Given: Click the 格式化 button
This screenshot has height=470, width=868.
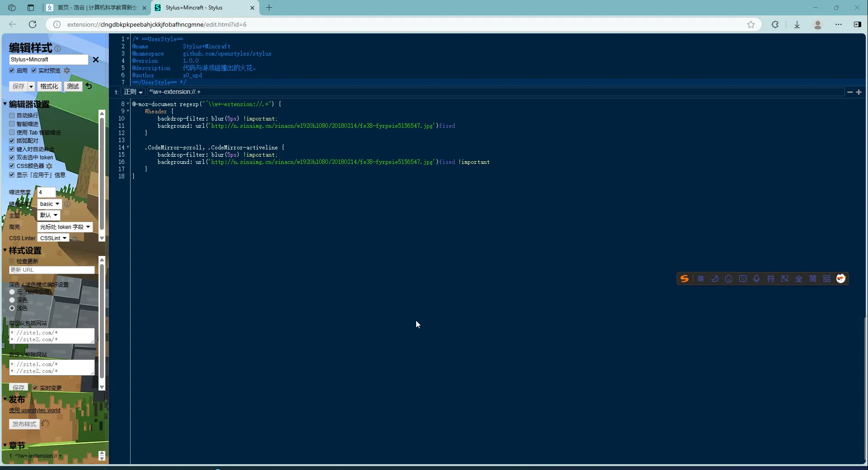Looking at the screenshot, I should (49, 86).
